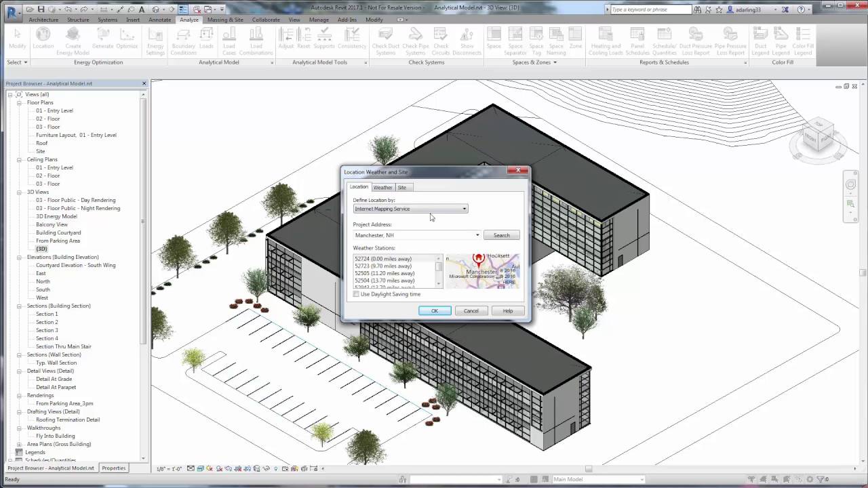
Task: Select the Space tool in Spaces & Zones
Action: [x=492, y=39]
